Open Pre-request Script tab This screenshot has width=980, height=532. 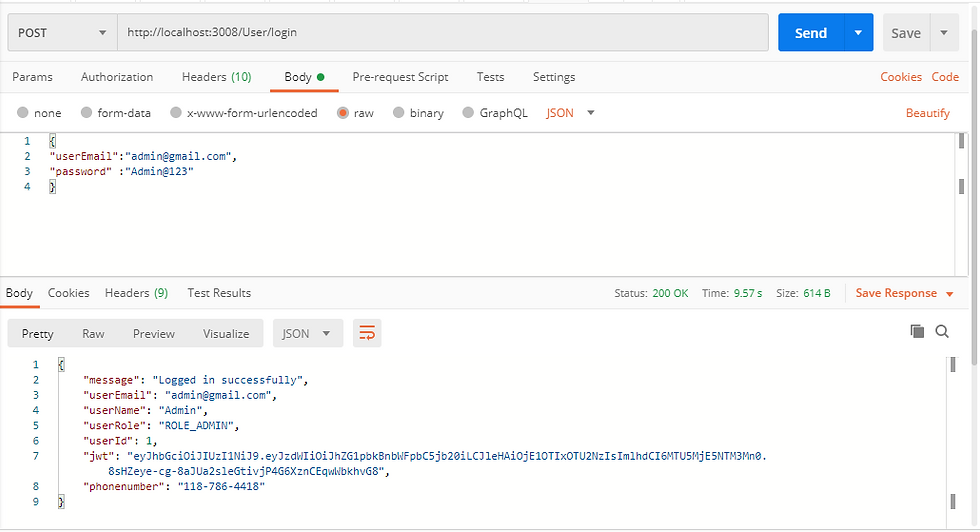(400, 77)
